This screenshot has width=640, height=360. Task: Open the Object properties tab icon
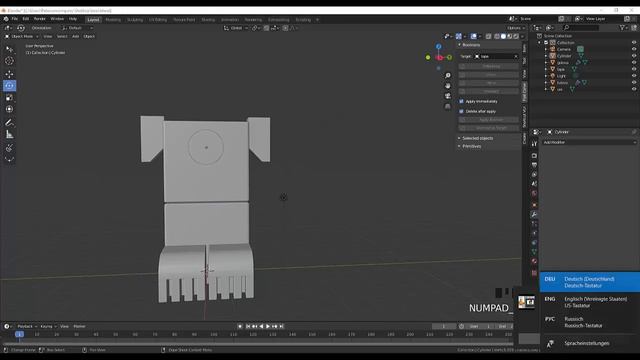click(534, 205)
